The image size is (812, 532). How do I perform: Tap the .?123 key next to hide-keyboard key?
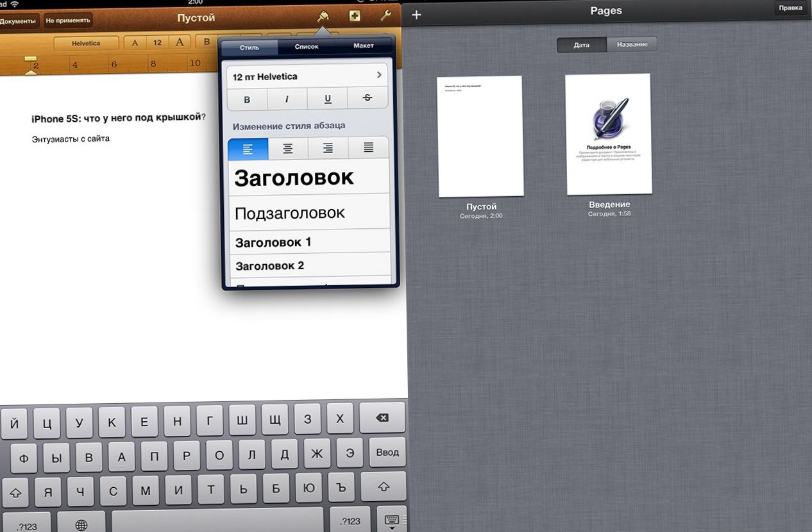351,522
